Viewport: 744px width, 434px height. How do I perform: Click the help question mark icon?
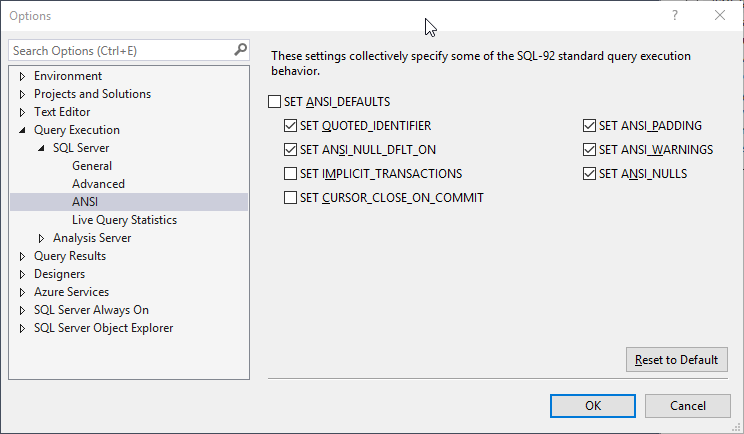676,16
